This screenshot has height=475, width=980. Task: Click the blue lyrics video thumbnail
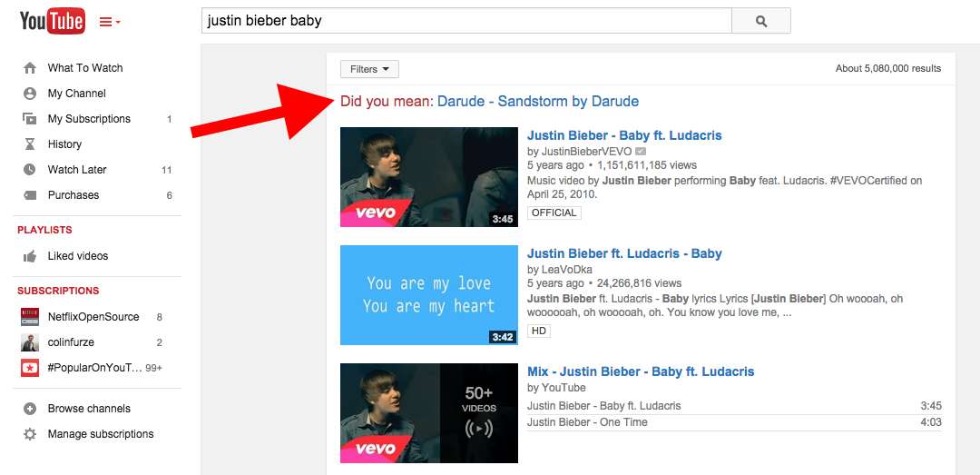[x=428, y=295]
